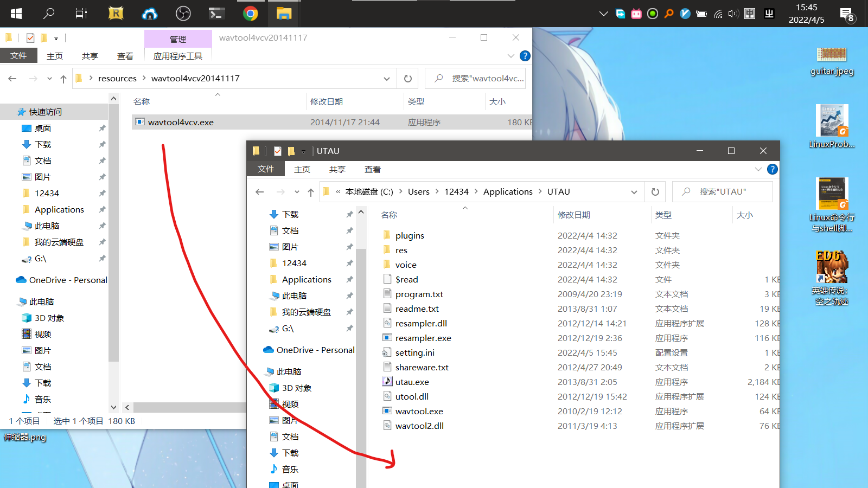
Task: Open OneDrive - Personal in UTAU sidebar
Action: pyautogui.click(x=316, y=350)
